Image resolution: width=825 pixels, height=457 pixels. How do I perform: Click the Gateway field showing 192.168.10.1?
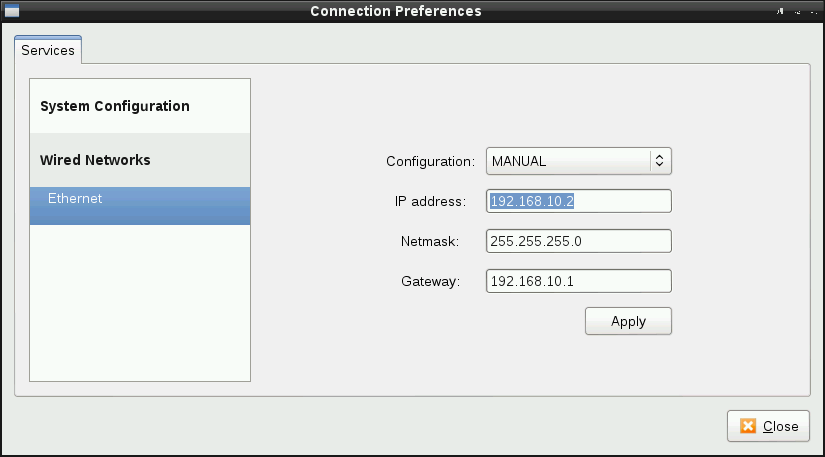tap(579, 281)
